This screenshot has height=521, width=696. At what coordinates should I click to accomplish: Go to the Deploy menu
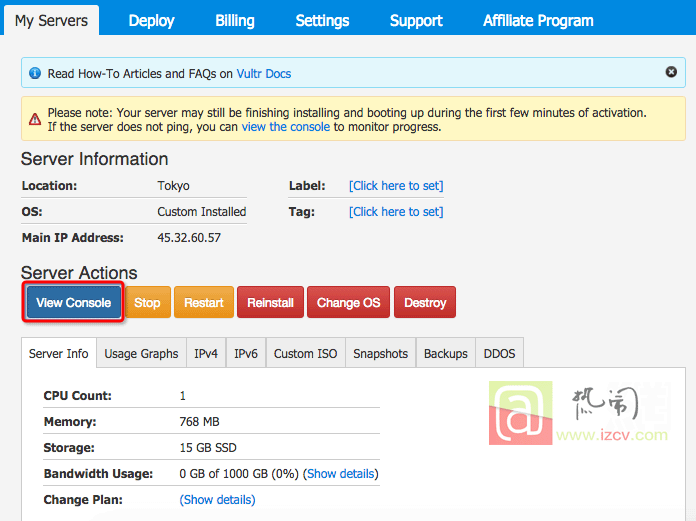point(151,20)
